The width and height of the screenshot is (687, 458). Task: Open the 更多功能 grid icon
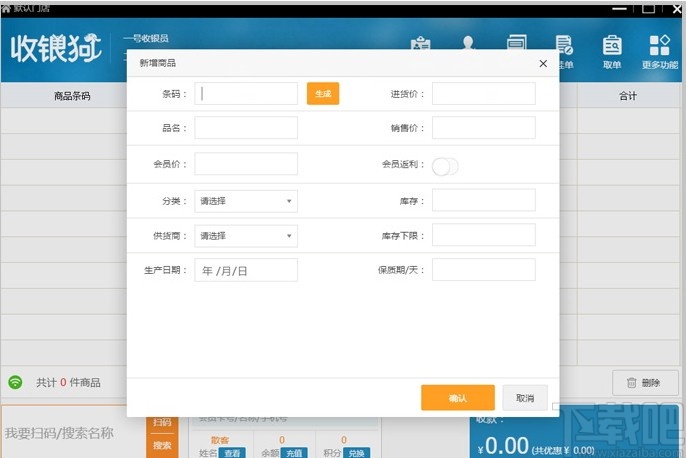click(x=659, y=52)
